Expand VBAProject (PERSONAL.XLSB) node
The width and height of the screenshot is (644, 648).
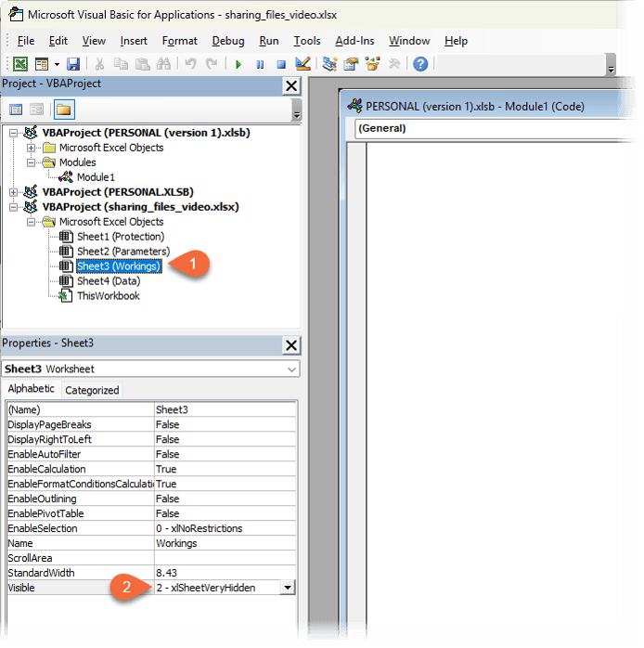coord(14,192)
